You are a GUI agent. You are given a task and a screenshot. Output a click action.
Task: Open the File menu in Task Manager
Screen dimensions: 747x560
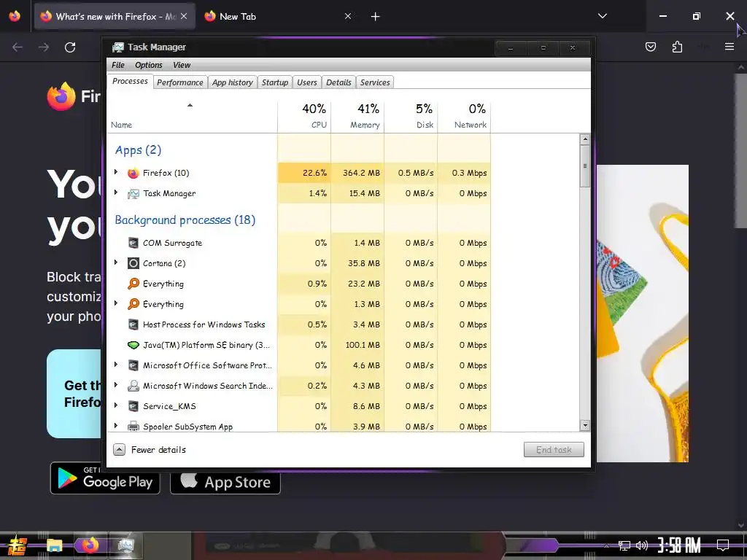pyautogui.click(x=117, y=65)
